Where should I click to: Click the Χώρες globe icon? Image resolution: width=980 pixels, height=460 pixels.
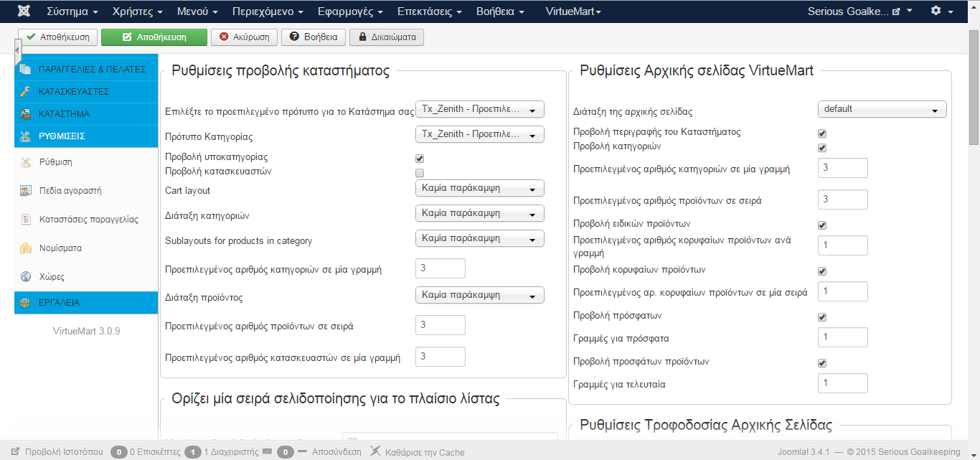point(26,277)
